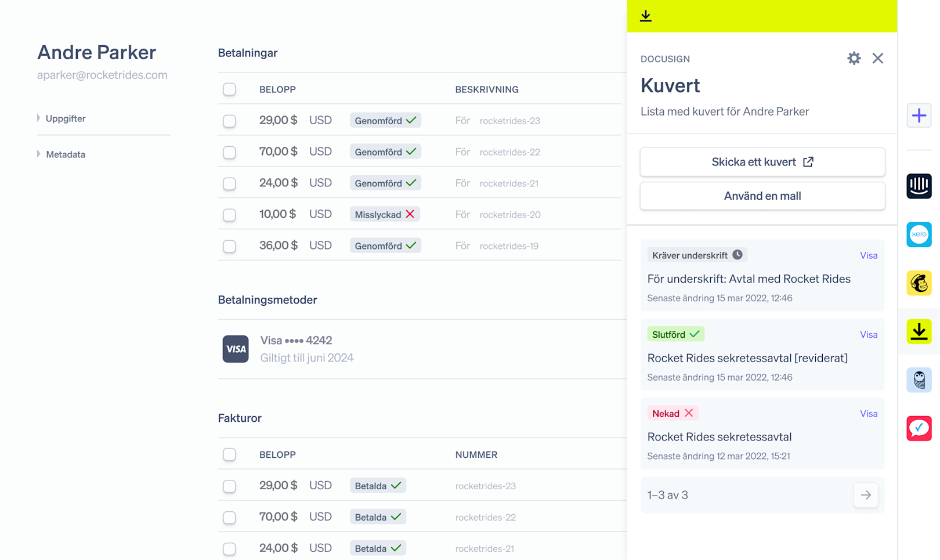Expand the Uppgifter section
This screenshot has height=560, width=940.
pyautogui.click(x=62, y=118)
